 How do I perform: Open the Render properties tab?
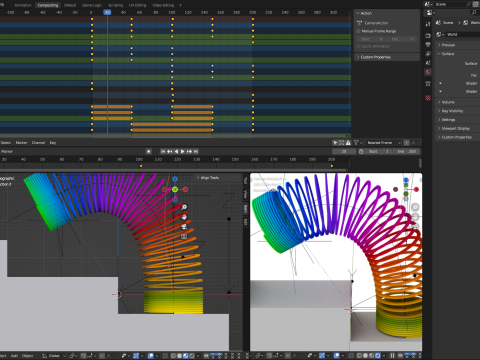tap(428, 35)
